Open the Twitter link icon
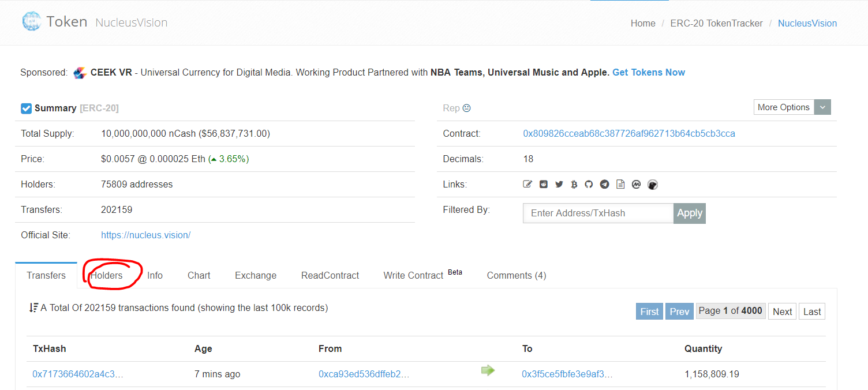 click(x=559, y=184)
